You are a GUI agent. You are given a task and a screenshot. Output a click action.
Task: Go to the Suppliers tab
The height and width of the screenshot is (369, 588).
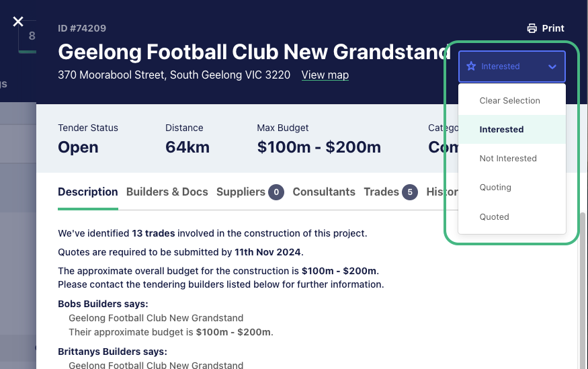pos(241,192)
